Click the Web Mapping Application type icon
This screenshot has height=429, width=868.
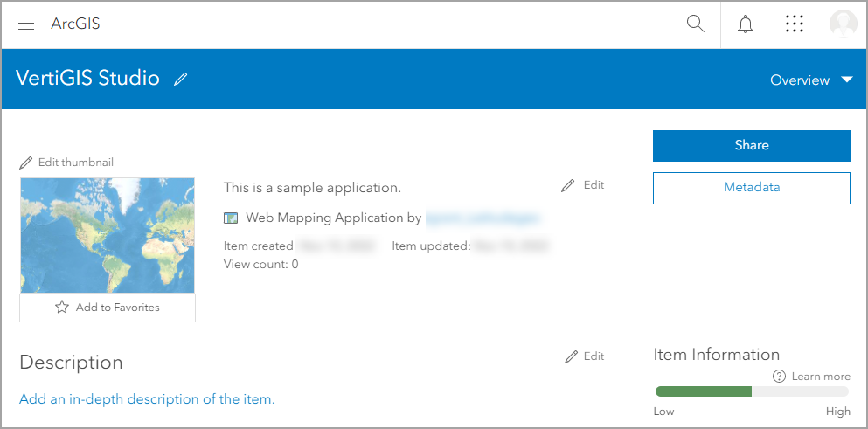click(x=230, y=218)
